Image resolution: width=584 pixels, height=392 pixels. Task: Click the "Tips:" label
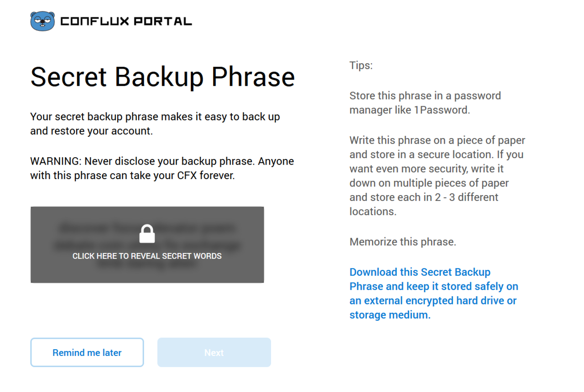click(361, 65)
